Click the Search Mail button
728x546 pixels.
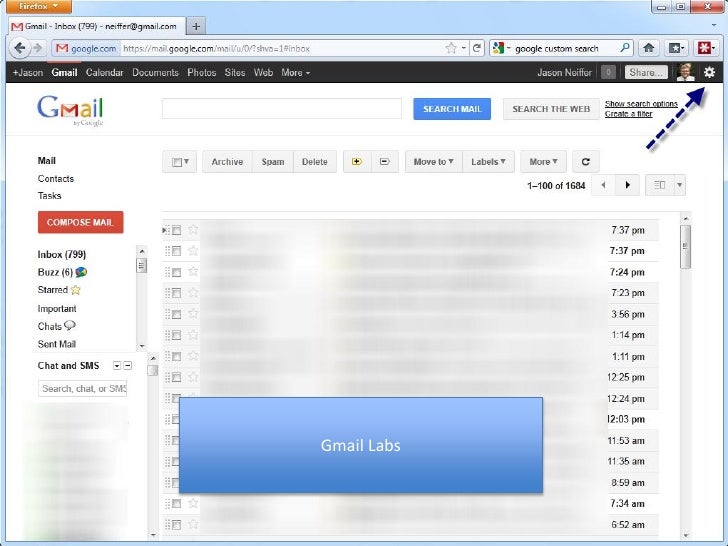(x=452, y=109)
